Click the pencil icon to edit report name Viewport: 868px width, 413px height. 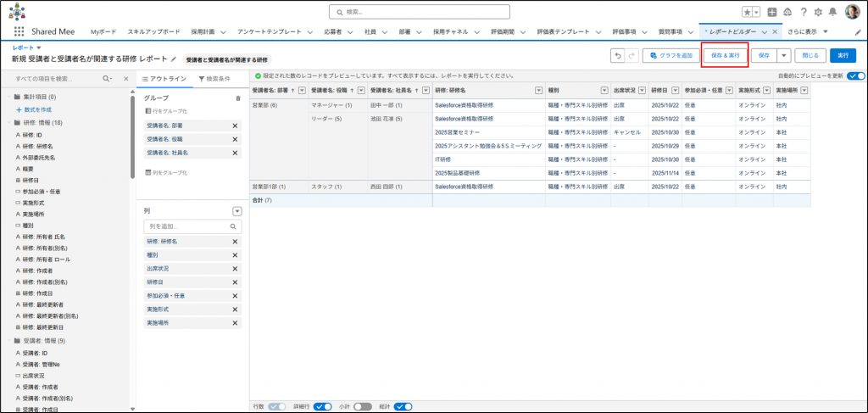click(174, 60)
